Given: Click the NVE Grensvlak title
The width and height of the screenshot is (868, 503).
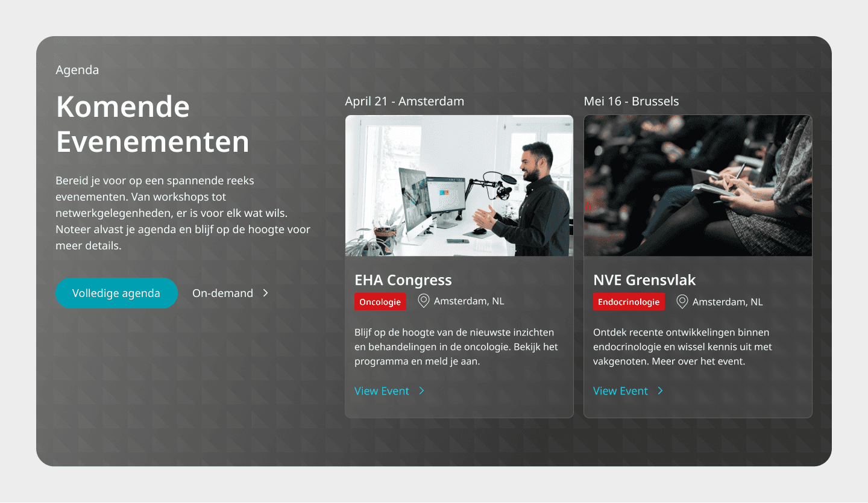Looking at the screenshot, I should tap(644, 280).
